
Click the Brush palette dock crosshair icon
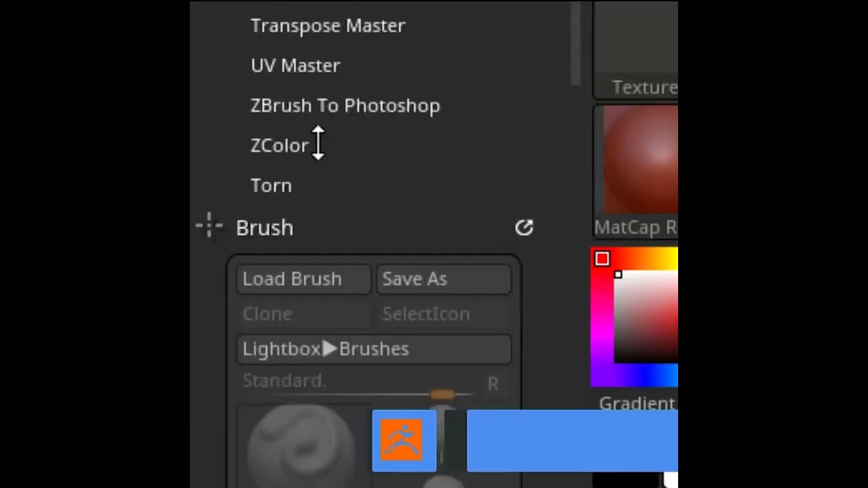click(209, 226)
